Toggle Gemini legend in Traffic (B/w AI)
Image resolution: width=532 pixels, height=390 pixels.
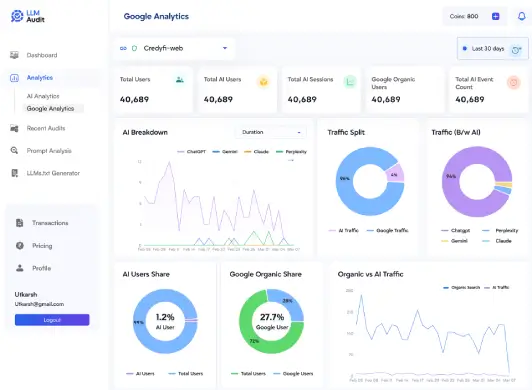tap(454, 241)
